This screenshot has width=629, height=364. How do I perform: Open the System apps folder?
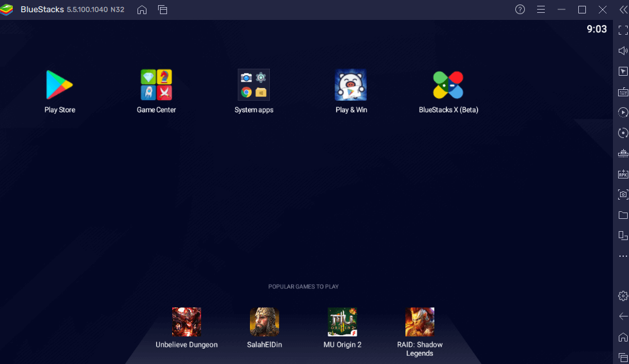(x=254, y=85)
